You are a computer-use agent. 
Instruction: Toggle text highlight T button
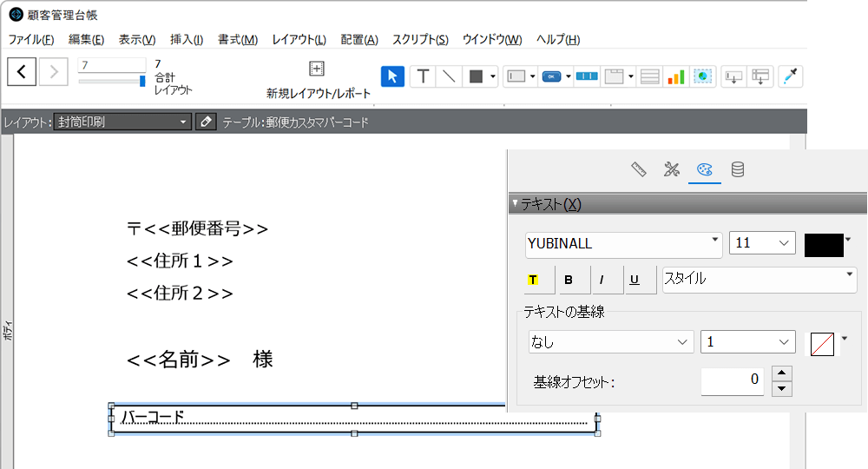coord(534,280)
